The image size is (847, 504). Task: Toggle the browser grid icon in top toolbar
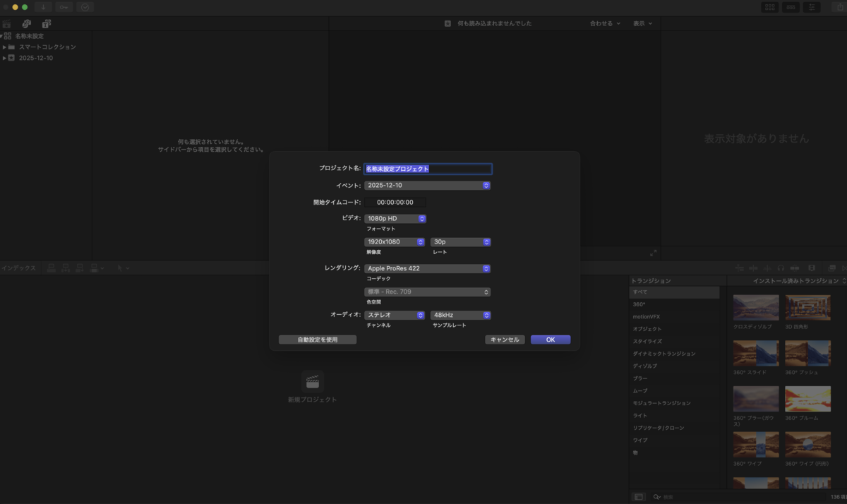[770, 7]
